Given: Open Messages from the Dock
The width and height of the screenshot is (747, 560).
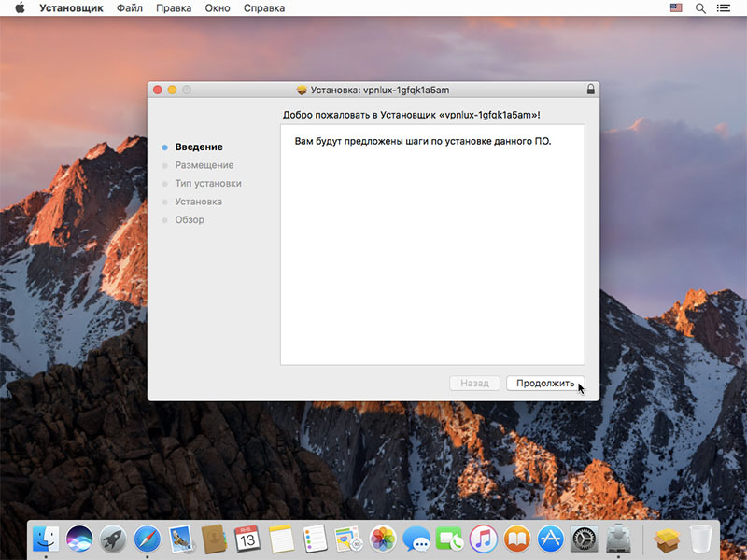Looking at the screenshot, I should [x=416, y=539].
